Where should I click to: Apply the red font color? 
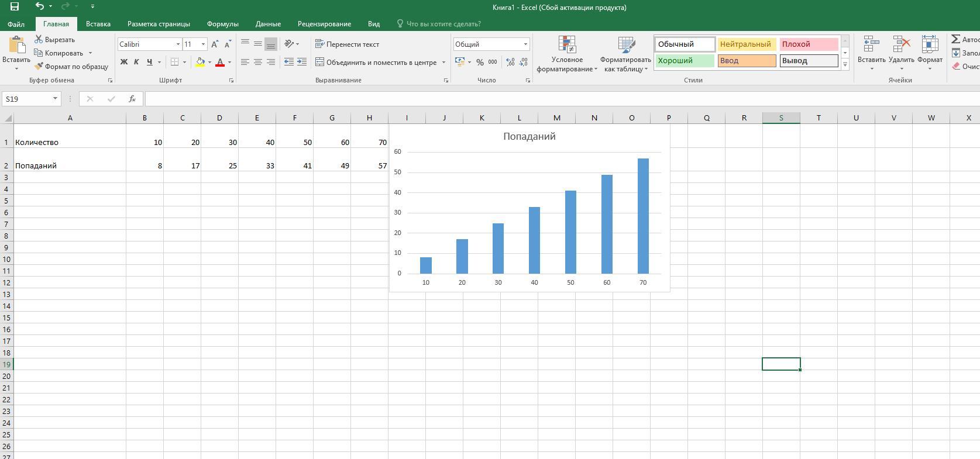(220, 62)
